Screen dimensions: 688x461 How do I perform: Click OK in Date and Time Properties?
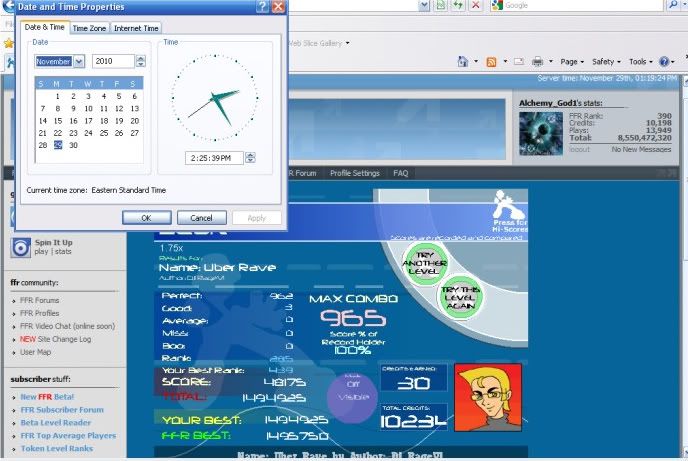(146, 217)
